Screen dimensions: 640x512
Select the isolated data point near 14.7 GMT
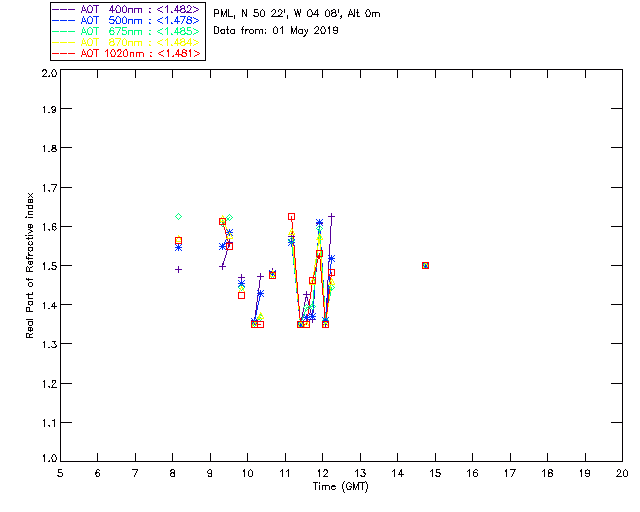[x=425, y=265]
